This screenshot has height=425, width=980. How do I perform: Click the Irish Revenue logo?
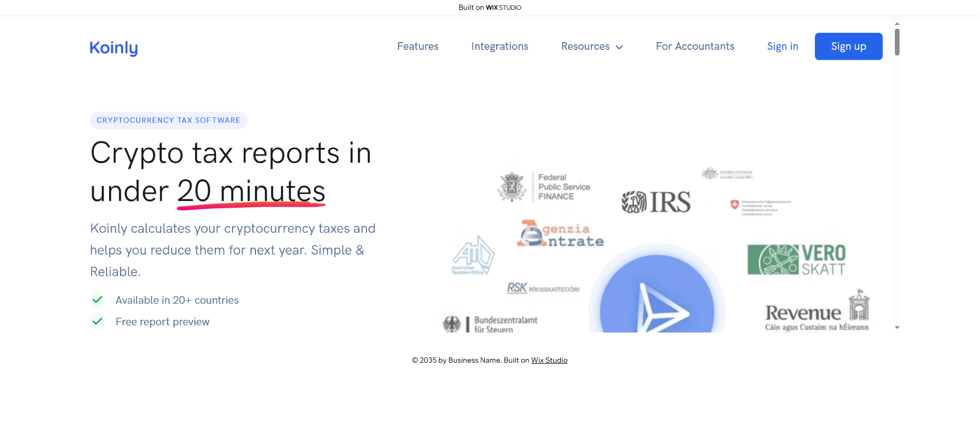817,311
